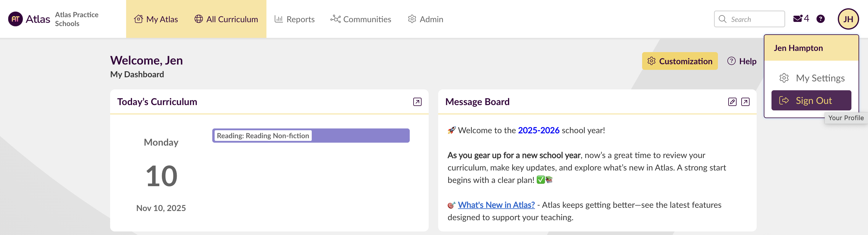The height and width of the screenshot is (235, 868).
Task: Open the Reading Non-fiction curriculum bar
Action: click(x=310, y=136)
